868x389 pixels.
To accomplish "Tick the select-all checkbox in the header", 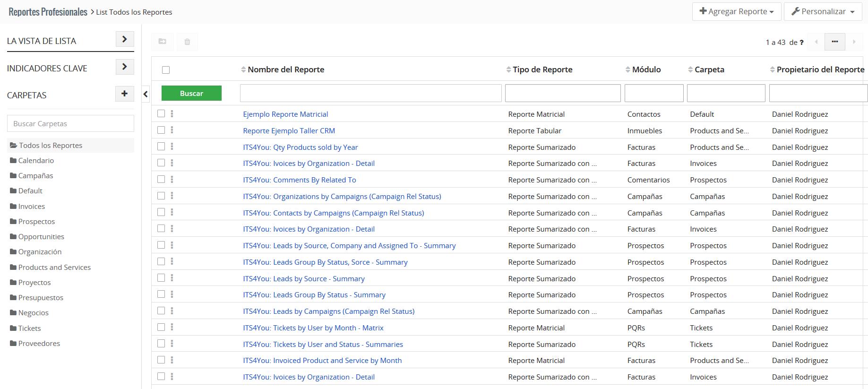I will (x=166, y=70).
